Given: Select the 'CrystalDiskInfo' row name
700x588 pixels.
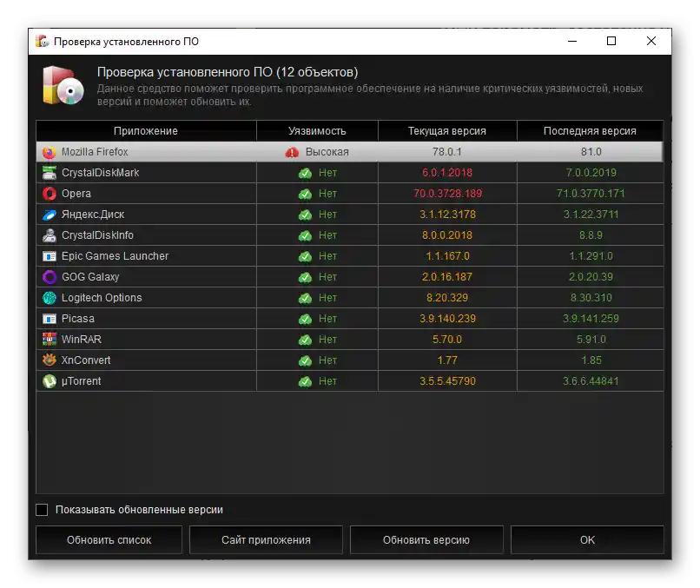Looking at the screenshot, I should point(97,235).
